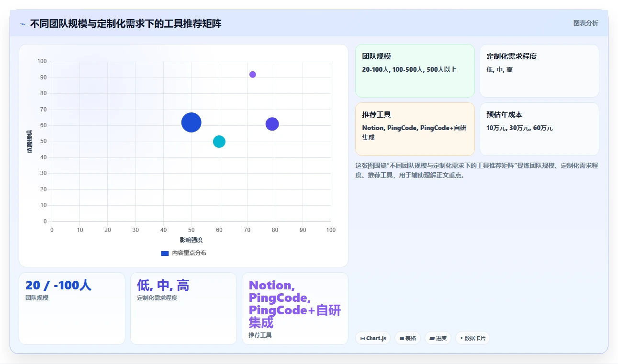The height and width of the screenshot is (364, 618).
Task: Click the large purple Notion, PingCode stat text
Action: pos(295,304)
